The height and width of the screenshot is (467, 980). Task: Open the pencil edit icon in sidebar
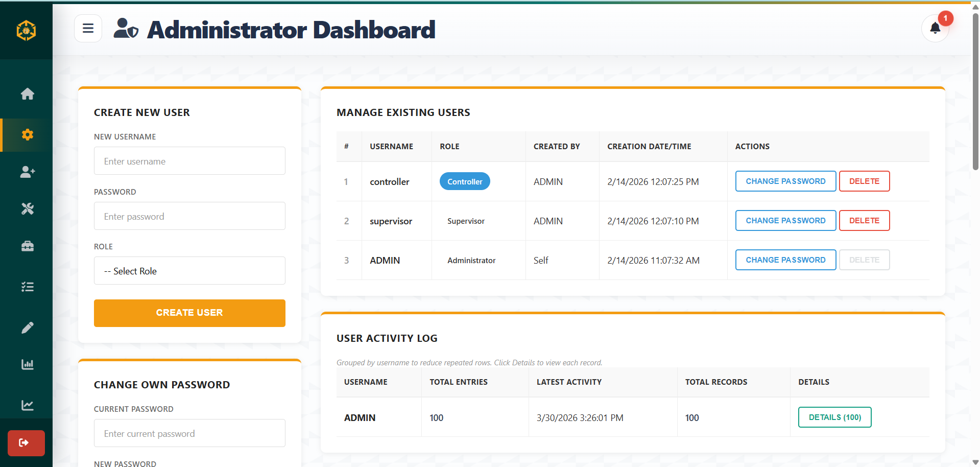28,327
